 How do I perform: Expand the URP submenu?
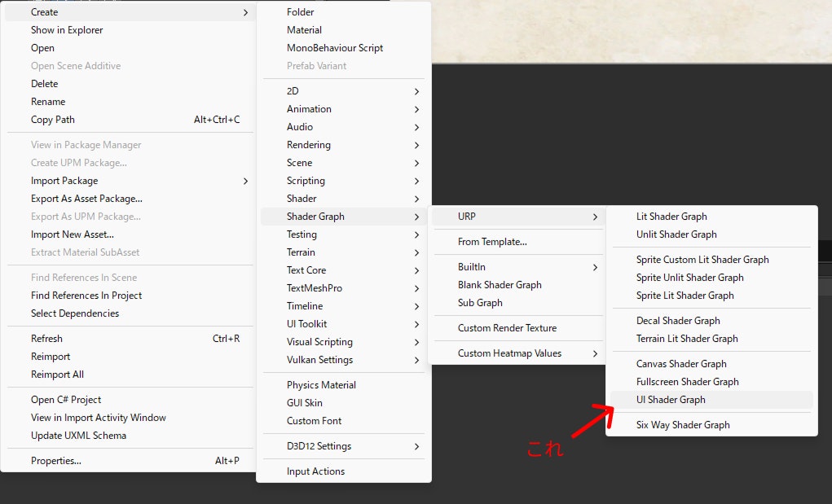point(518,217)
